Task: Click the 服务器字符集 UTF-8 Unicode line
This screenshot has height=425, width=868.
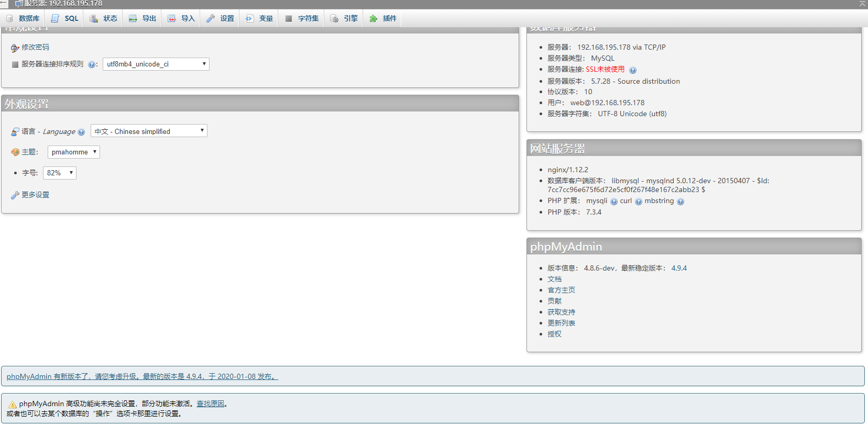Action: coord(607,114)
